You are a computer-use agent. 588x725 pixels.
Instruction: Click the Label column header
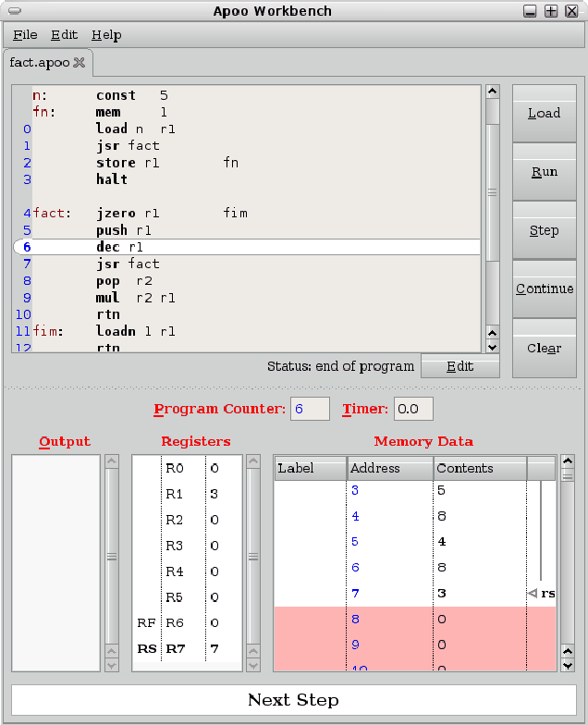[x=311, y=468]
